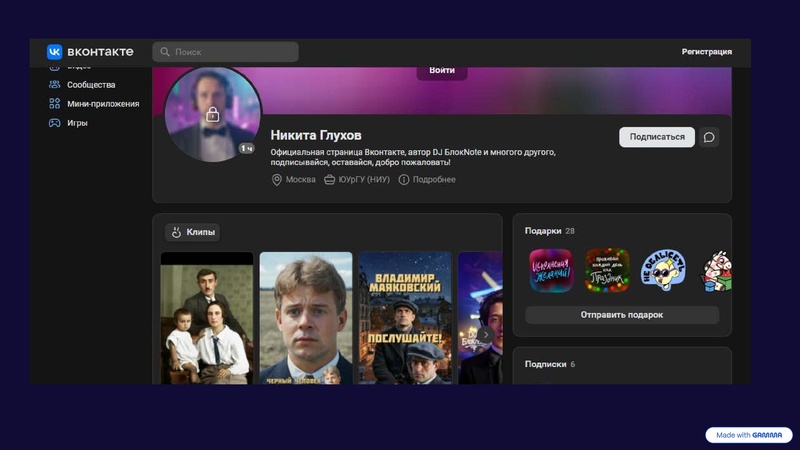
Task: Expand profile details via Подробнее
Action: 427,180
